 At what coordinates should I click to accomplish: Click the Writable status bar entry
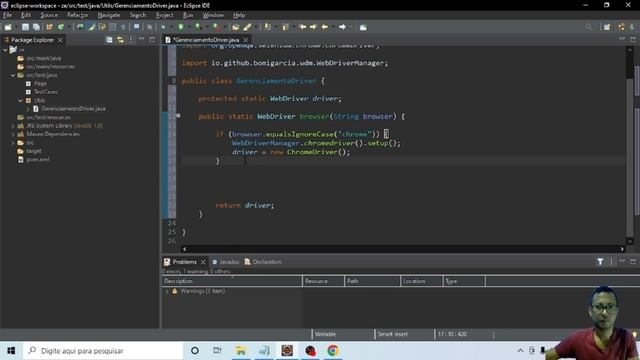click(x=325, y=334)
